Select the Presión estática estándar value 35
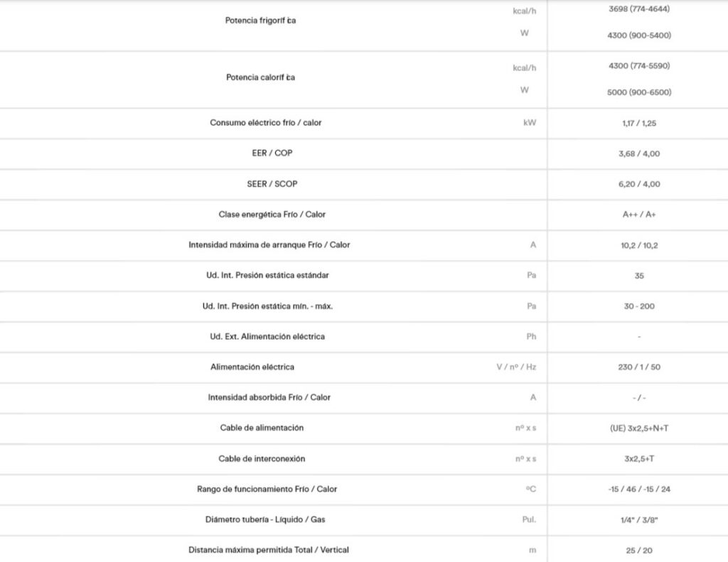 click(639, 276)
